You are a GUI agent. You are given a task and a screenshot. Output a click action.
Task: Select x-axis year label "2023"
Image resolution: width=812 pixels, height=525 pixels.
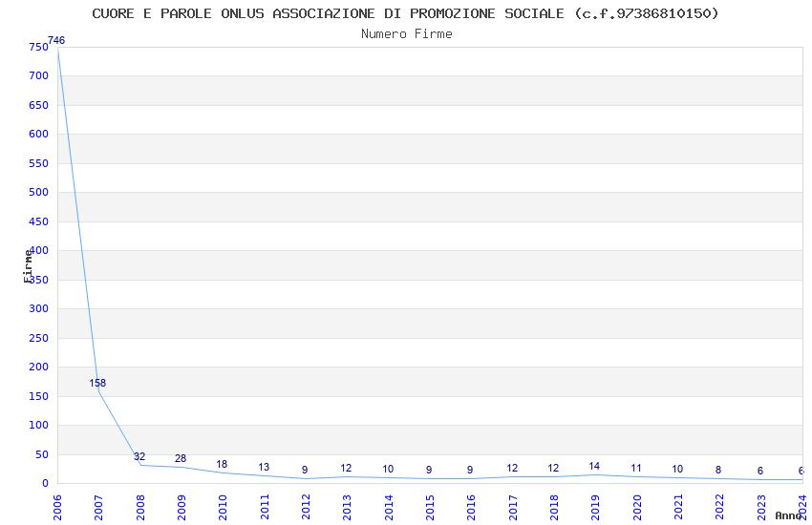tap(761, 507)
